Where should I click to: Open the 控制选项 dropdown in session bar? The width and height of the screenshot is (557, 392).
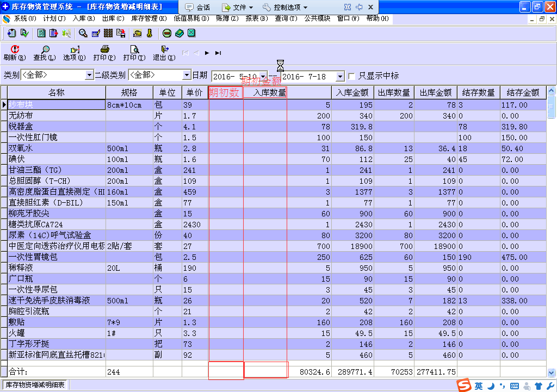(285, 7)
